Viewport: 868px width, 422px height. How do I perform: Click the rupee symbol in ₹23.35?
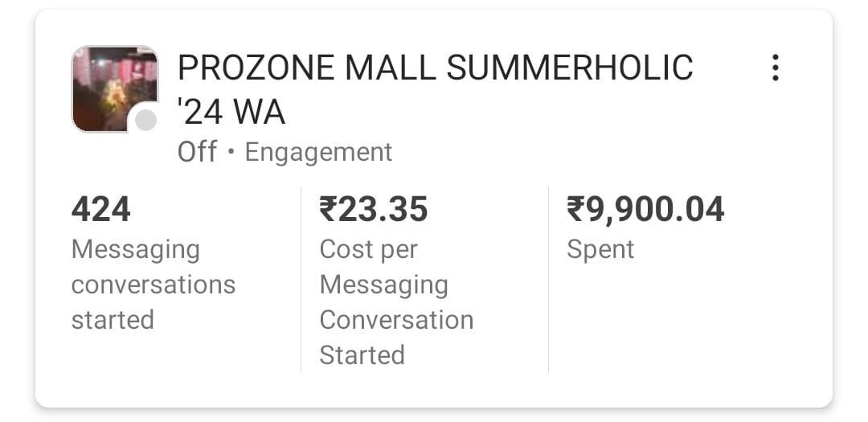[x=328, y=210]
